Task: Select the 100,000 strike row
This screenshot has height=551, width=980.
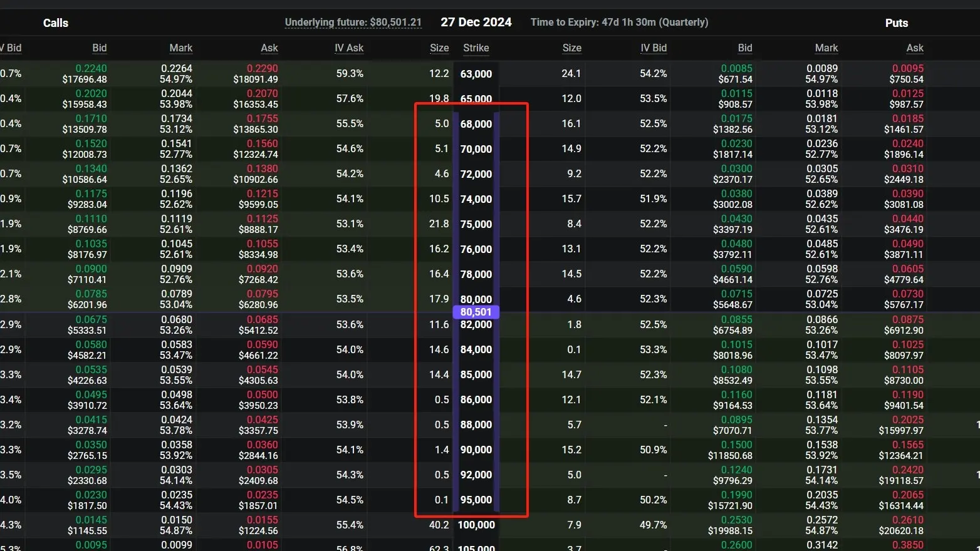Action: [x=476, y=525]
